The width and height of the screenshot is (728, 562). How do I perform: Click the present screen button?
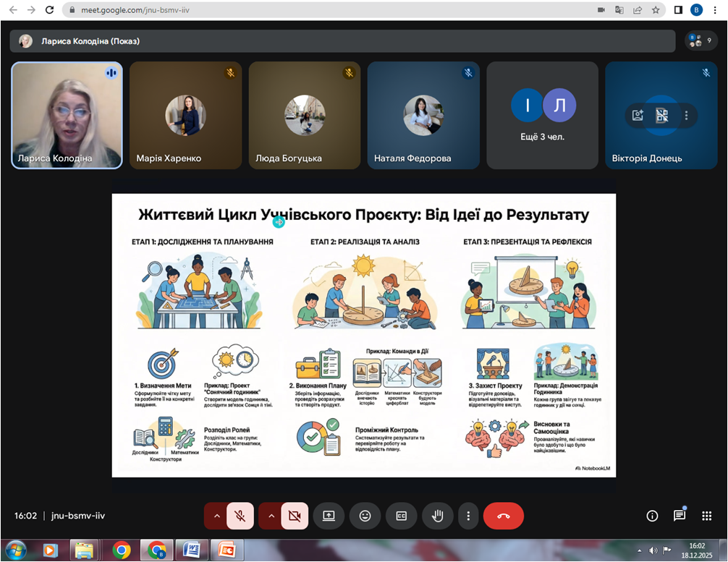tap(329, 516)
